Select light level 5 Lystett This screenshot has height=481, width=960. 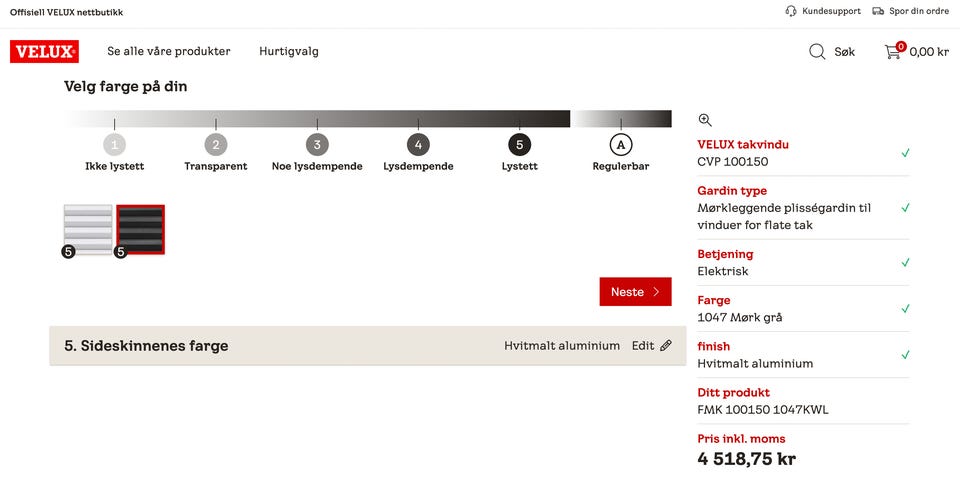pyautogui.click(x=519, y=145)
